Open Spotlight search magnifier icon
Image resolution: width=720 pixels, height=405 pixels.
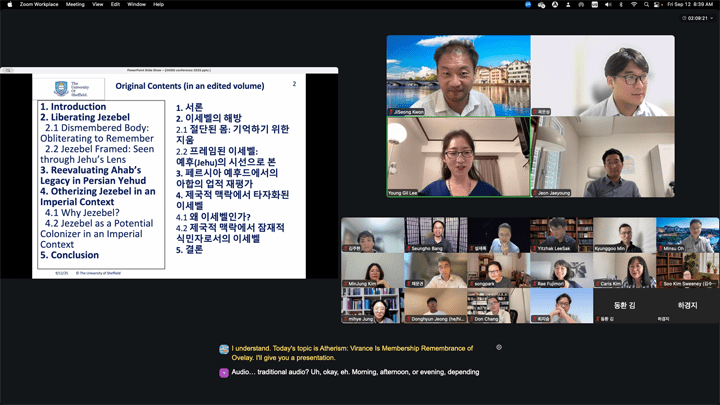(646, 4)
